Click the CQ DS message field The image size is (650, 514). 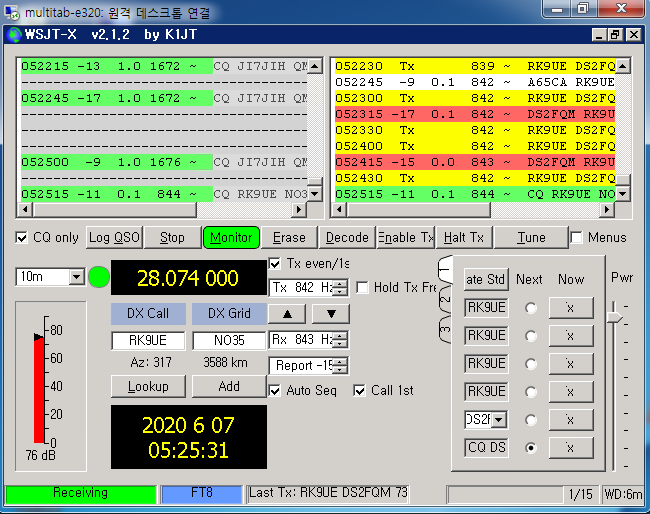[x=486, y=447]
